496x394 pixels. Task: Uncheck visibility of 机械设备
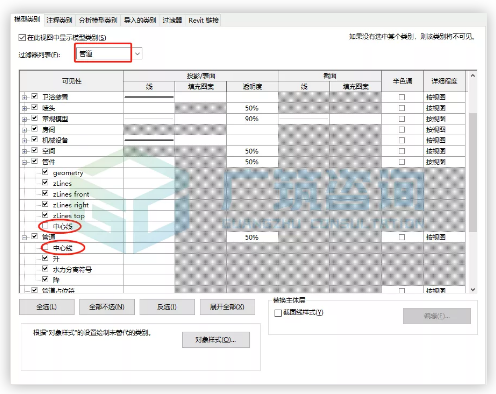pos(34,139)
